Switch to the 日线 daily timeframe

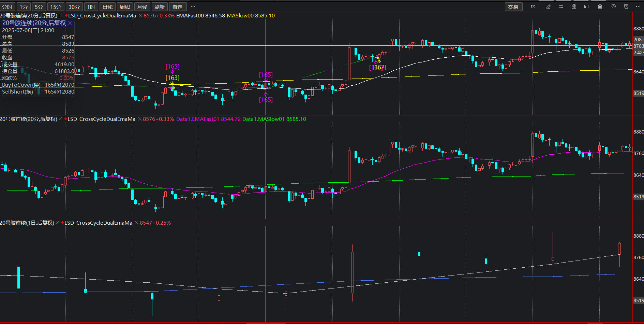(107, 7)
